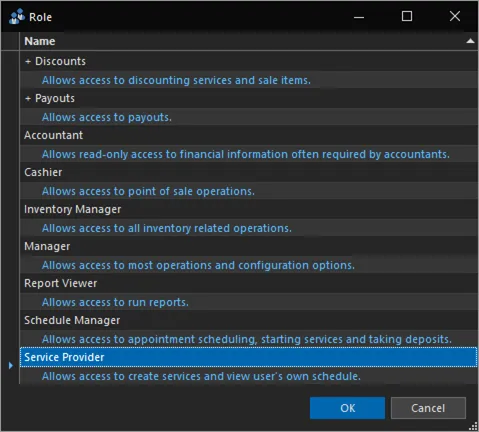Click the resize grip in bottom corner
The width and height of the screenshot is (479, 432).
(x=473, y=426)
